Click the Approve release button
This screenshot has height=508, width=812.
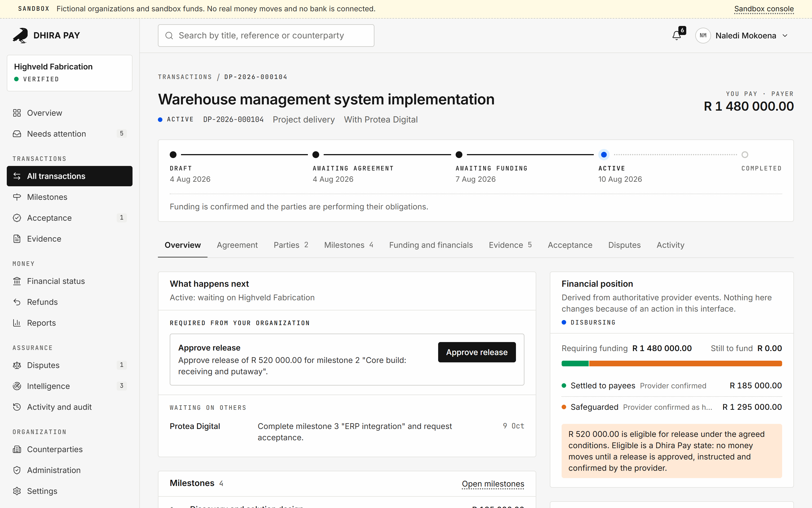(477, 352)
